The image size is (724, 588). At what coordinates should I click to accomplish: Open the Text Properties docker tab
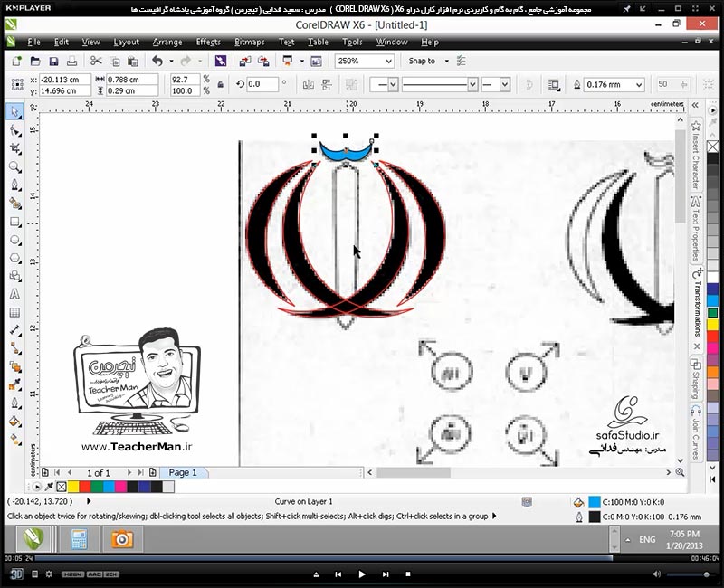pyautogui.click(x=696, y=229)
